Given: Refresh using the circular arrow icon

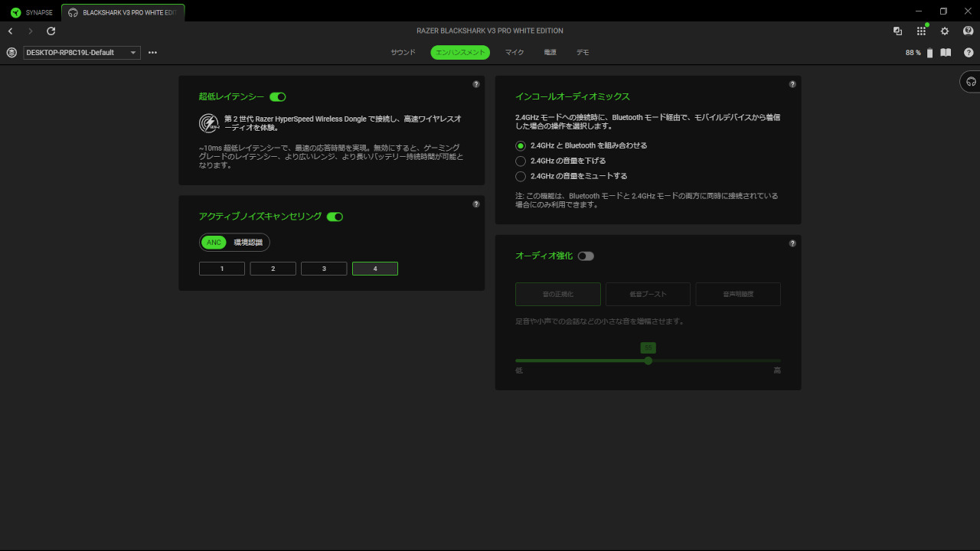Looking at the screenshot, I should (x=51, y=31).
